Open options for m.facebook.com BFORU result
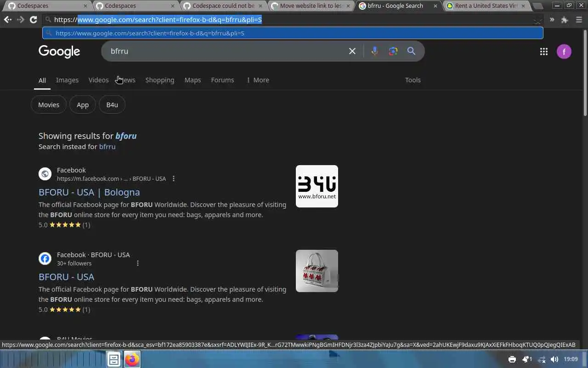The width and height of the screenshot is (588, 368). click(173, 178)
